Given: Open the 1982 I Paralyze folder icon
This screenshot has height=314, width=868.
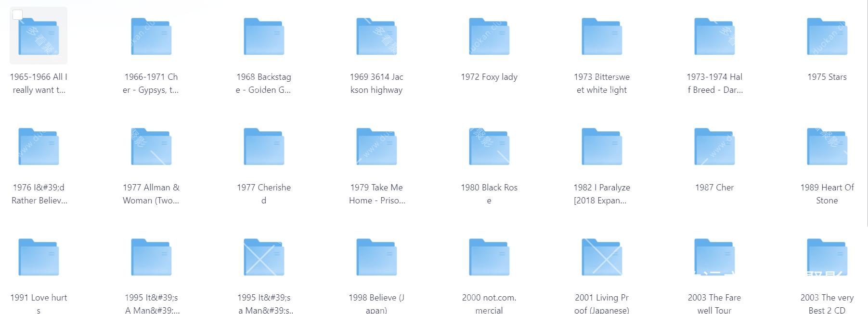Looking at the screenshot, I should pos(602,147).
